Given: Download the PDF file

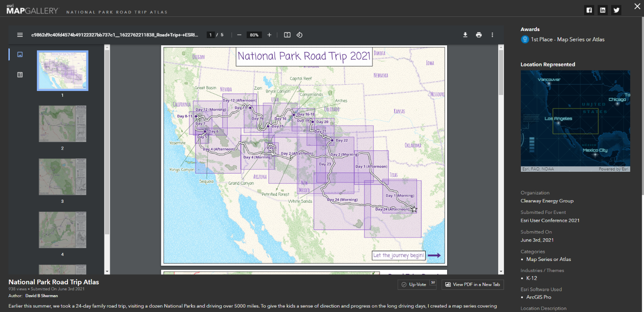Looking at the screenshot, I should [x=465, y=35].
